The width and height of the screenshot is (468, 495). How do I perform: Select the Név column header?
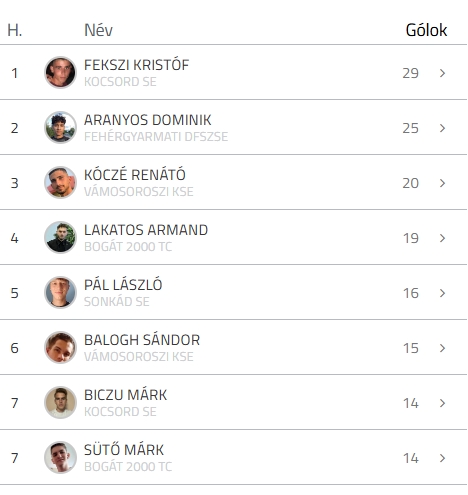98,30
